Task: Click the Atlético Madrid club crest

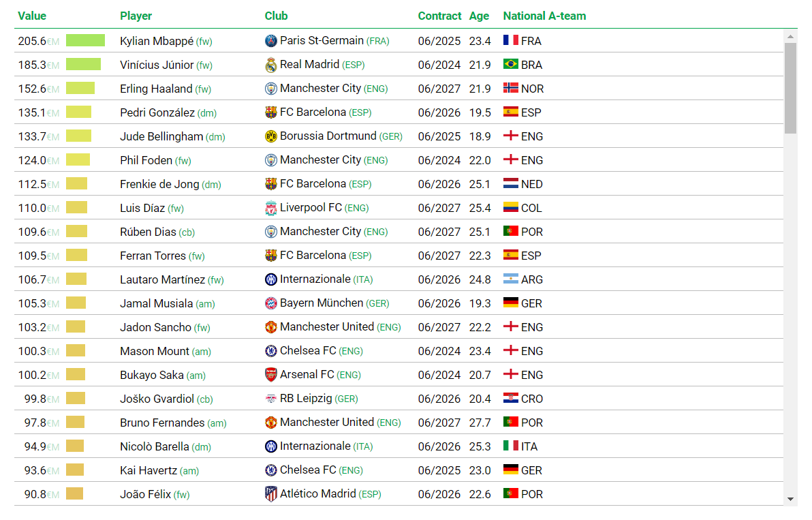Action: pyautogui.click(x=271, y=494)
